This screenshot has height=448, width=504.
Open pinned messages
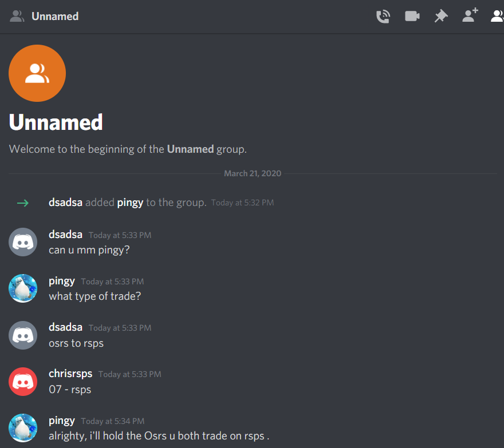(x=441, y=16)
